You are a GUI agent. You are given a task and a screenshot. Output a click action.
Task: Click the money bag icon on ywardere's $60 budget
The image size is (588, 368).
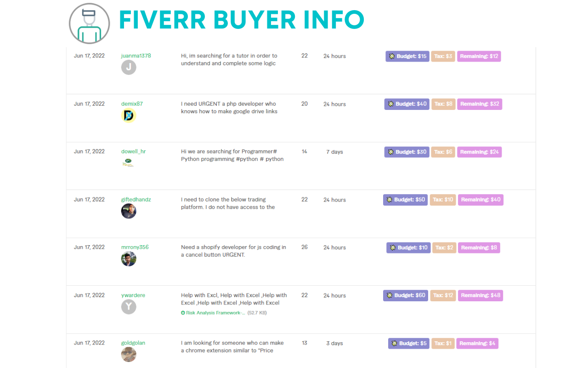pos(390,295)
